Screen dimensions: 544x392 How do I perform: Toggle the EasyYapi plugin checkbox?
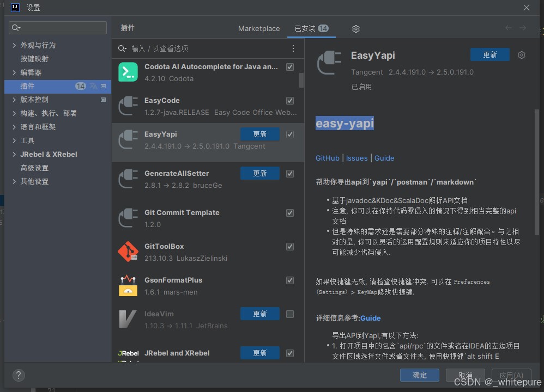click(x=290, y=134)
